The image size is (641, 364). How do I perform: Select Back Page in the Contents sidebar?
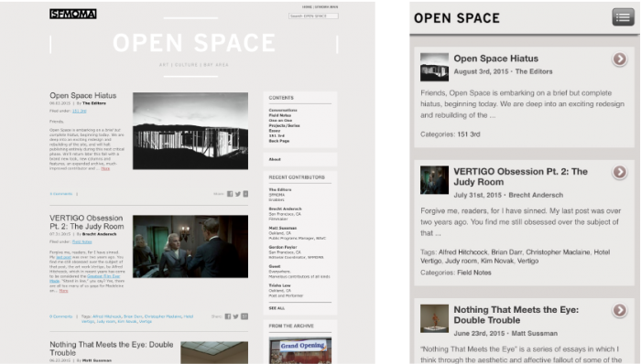click(x=278, y=141)
